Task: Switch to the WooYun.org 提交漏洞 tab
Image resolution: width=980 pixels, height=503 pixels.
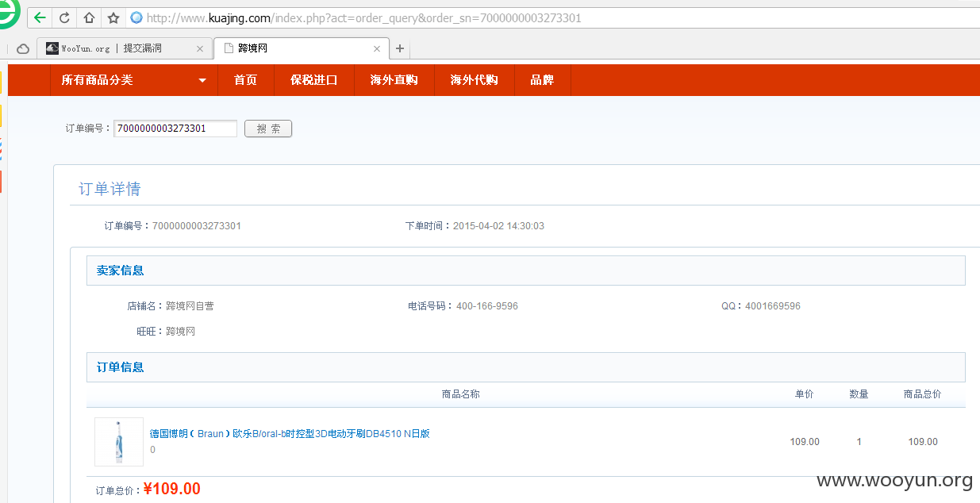Action: pyautogui.click(x=125, y=48)
